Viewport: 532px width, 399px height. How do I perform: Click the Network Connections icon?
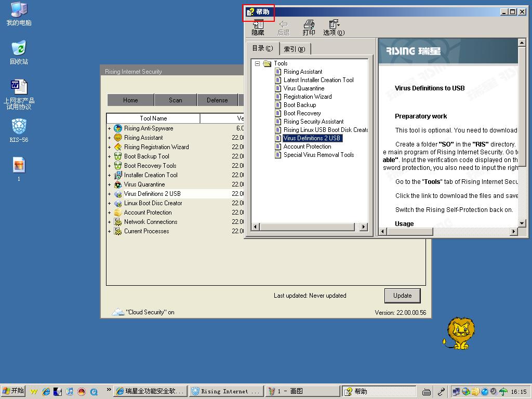(118, 222)
